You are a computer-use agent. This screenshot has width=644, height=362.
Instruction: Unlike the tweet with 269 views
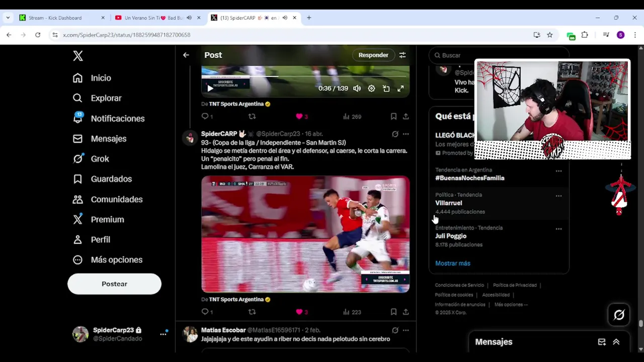[301, 116]
